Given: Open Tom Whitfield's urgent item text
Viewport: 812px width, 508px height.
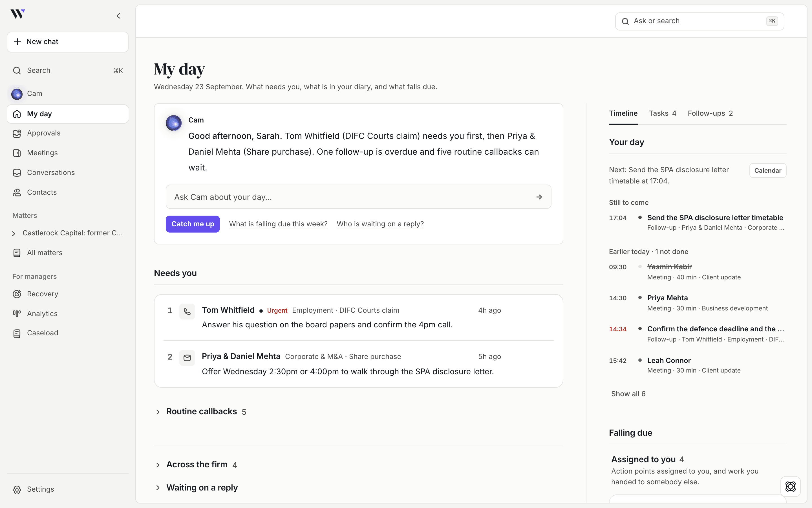Looking at the screenshot, I should 327,325.
